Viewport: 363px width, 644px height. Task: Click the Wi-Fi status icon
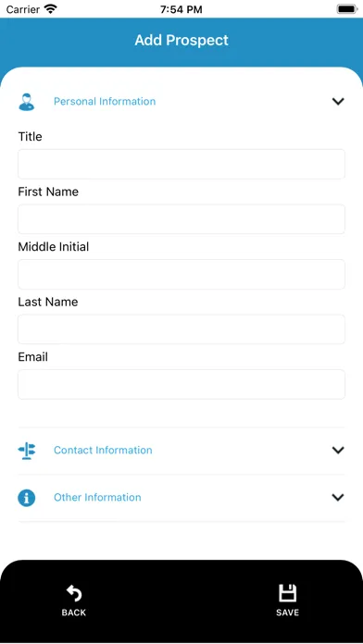[51, 9]
